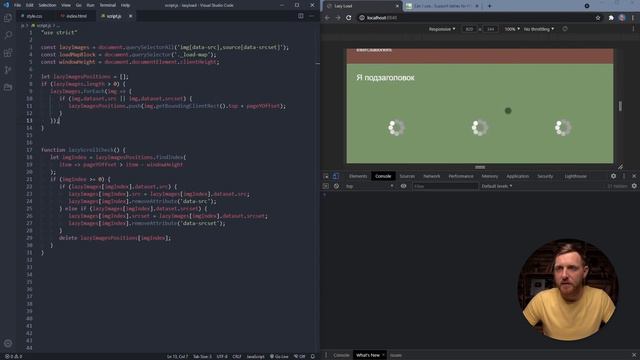The height and width of the screenshot is (360, 640).
Task: Go back in the Chrome browser
Action: point(327,18)
